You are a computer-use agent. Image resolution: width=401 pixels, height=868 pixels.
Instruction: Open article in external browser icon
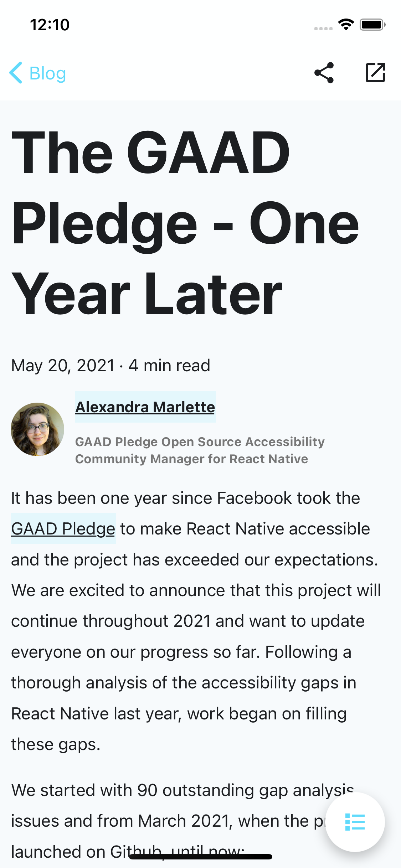(x=375, y=73)
